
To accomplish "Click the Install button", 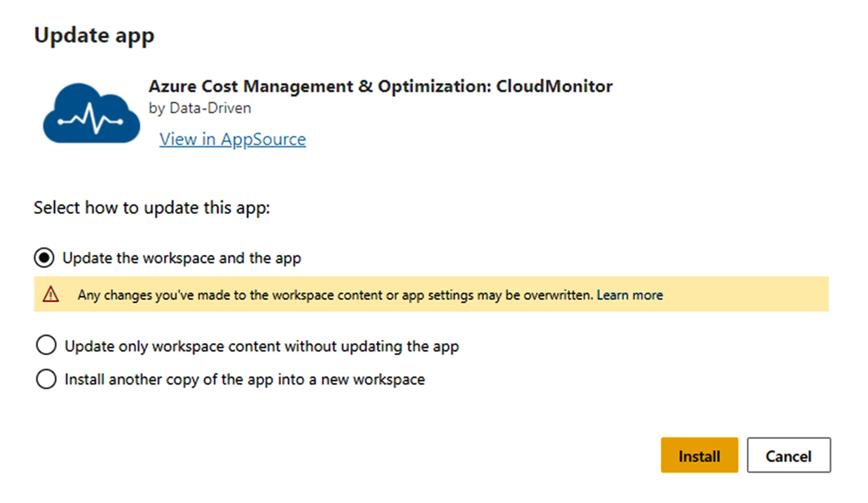I will coord(699,455).
